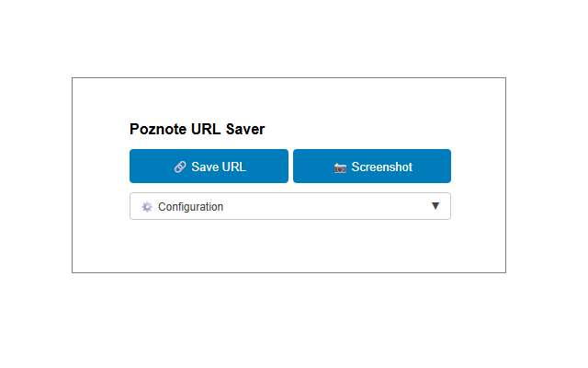Click the "Save URL" text label

[219, 167]
